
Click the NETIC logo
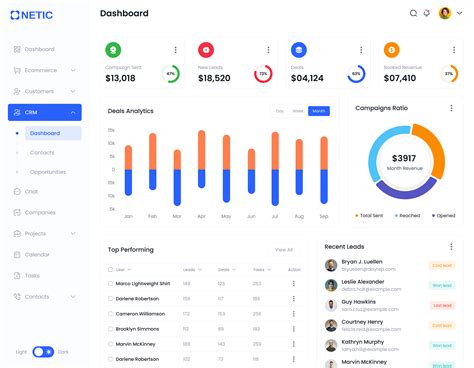tap(31, 15)
